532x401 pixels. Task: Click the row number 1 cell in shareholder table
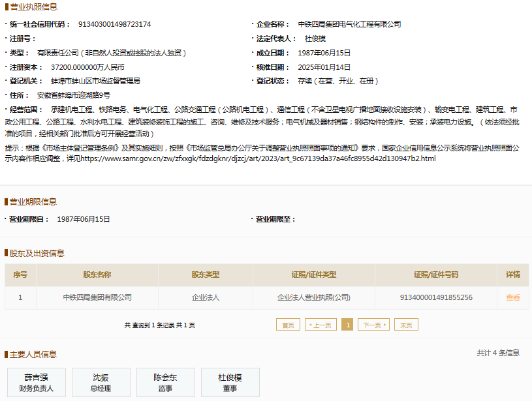pyautogui.click(x=20, y=297)
